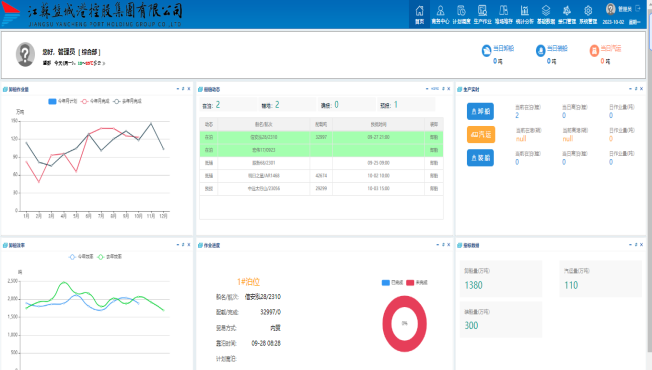This screenshot has width=652, height=370.
Task: Click the red unfinished legend color swatch
Action: 410,283
